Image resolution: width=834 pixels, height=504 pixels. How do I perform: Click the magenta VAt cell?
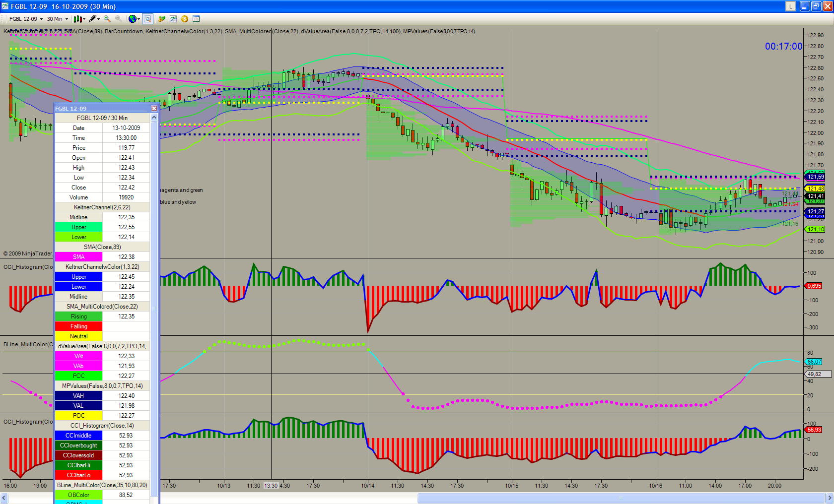tap(78, 356)
